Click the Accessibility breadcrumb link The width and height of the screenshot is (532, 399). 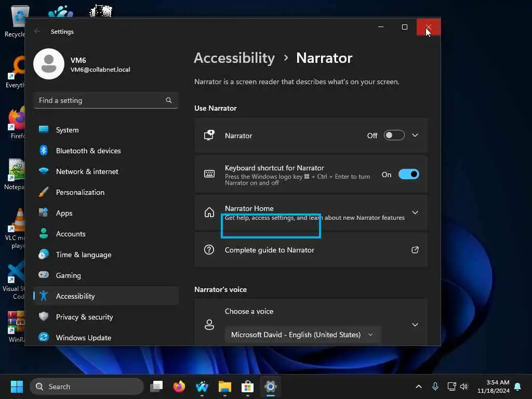(234, 58)
